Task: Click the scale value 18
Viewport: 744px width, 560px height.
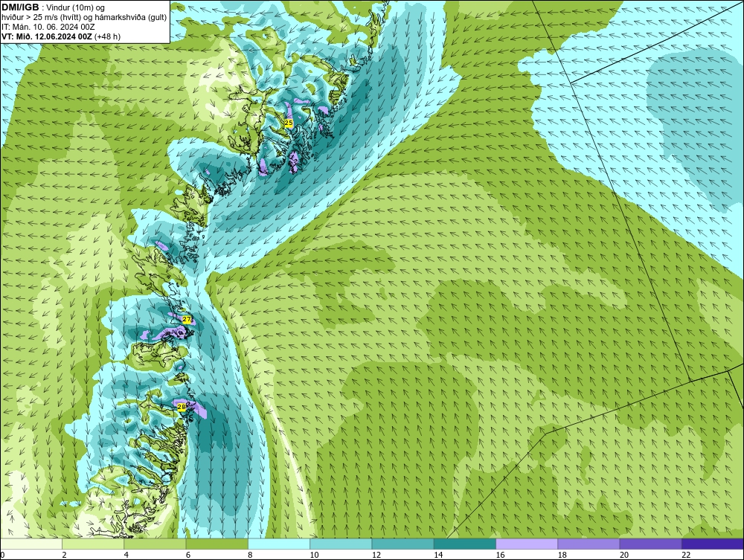Action: coord(562,556)
